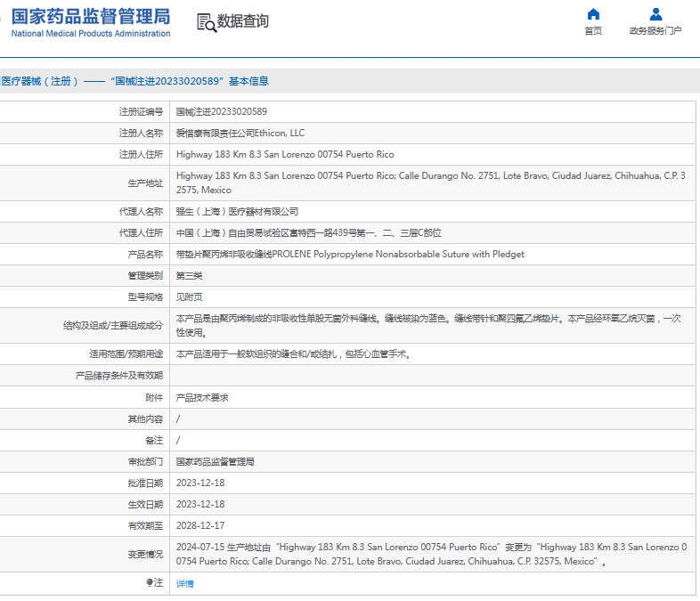Click the 注册证编号 row label
Screen dimensions: 700x601
[141, 111]
